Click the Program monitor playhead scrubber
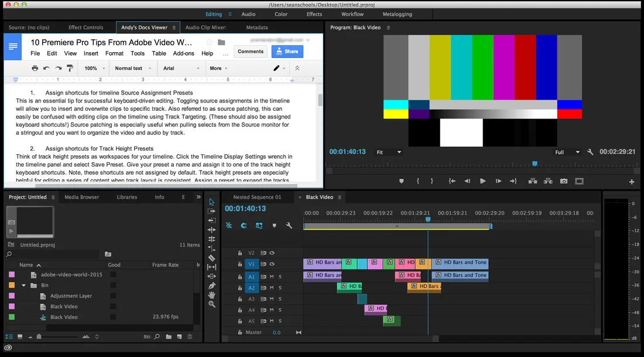Image resolution: width=644 pixels, height=357 pixels. pos(535,164)
